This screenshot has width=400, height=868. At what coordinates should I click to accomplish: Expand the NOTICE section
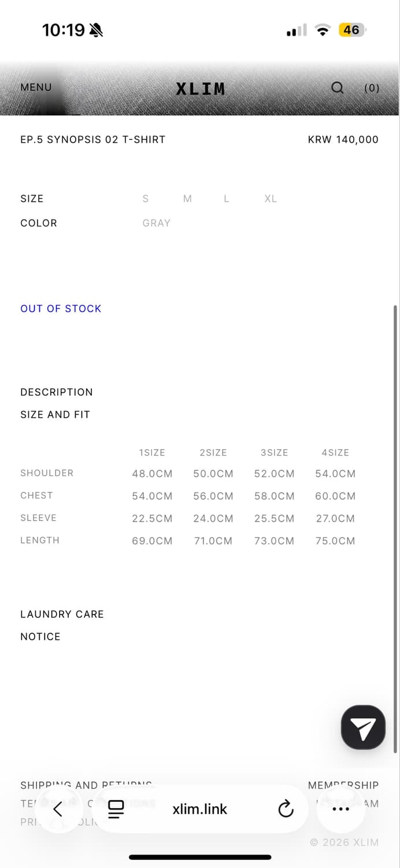[x=40, y=637]
